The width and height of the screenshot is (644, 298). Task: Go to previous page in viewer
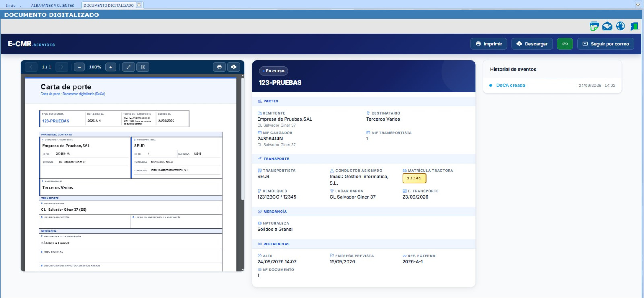pyautogui.click(x=31, y=67)
